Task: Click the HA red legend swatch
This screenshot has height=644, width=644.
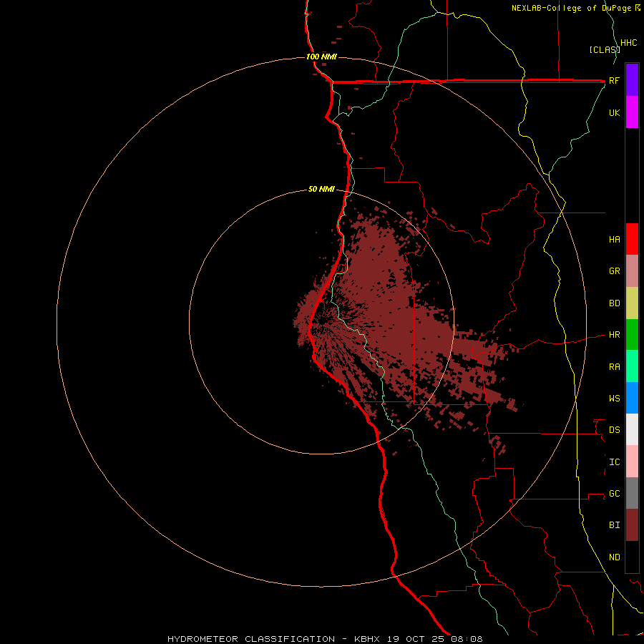Action: (632, 239)
